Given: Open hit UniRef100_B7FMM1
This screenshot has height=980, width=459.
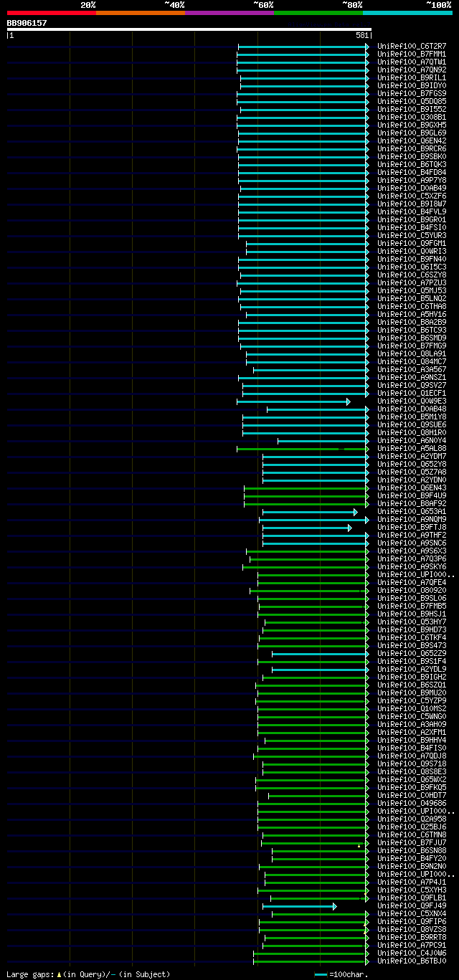Looking at the screenshot, I should coord(412,54).
